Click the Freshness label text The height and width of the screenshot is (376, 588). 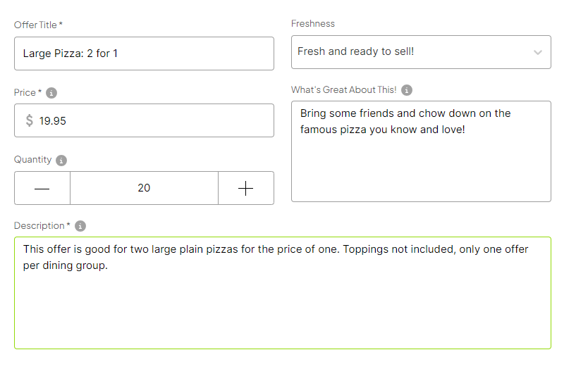[x=313, y=23]
